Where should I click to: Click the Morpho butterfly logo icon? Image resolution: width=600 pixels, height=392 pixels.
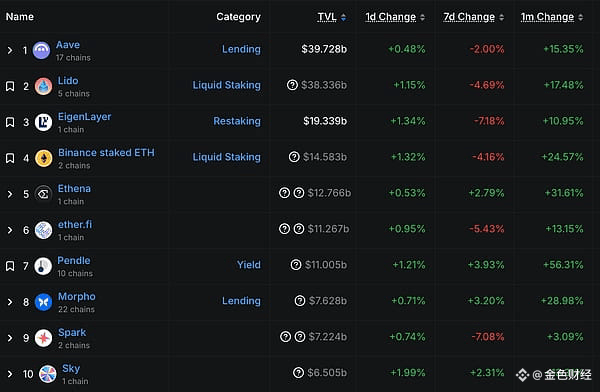click(x=43, y=302)
